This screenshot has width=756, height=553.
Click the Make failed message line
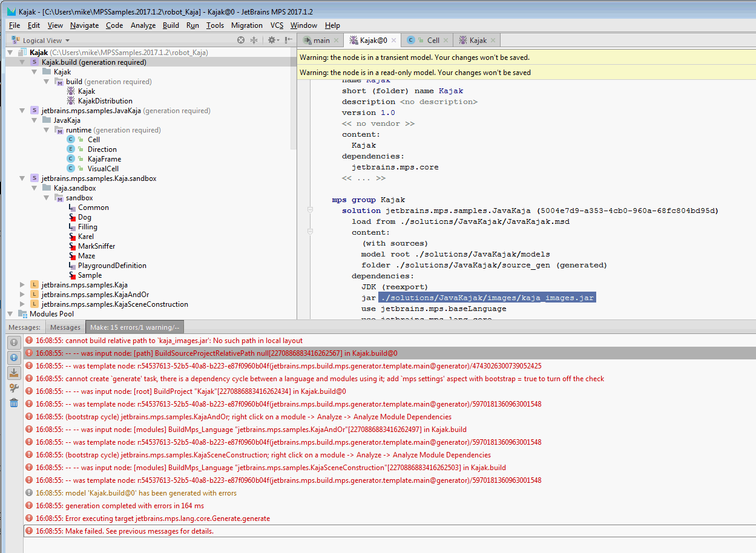[x=139, y=531]
